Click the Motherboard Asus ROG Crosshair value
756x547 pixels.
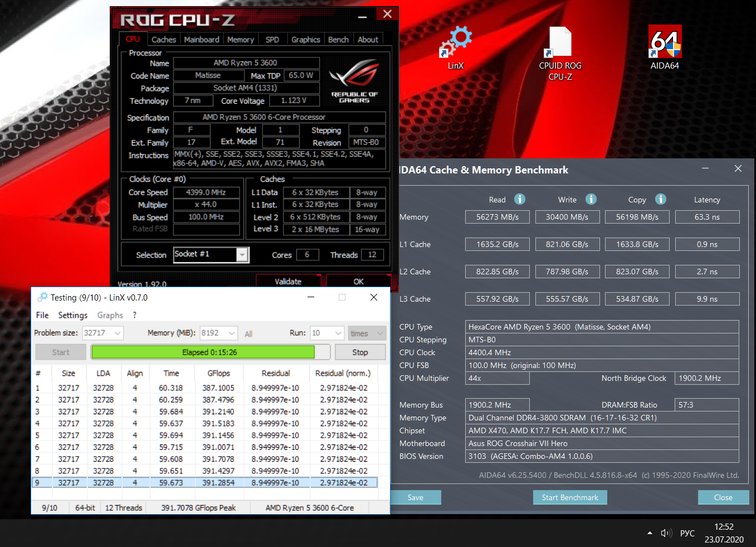tap(602, 443)
